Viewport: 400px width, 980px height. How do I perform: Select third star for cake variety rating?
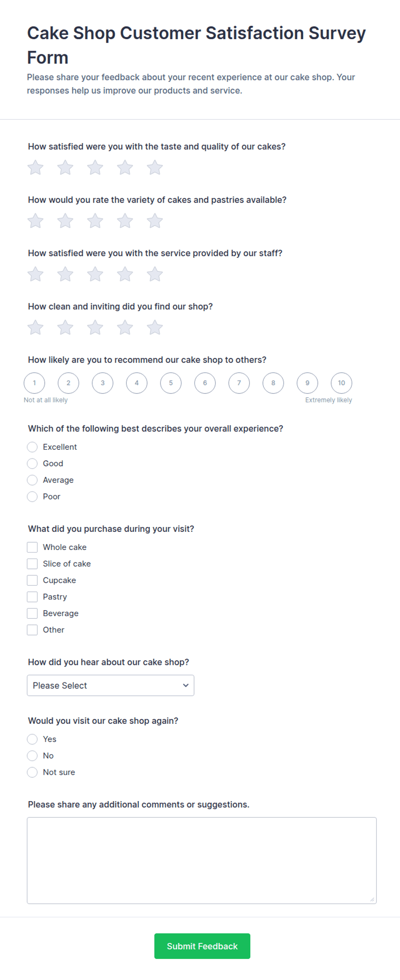[95, 221]
